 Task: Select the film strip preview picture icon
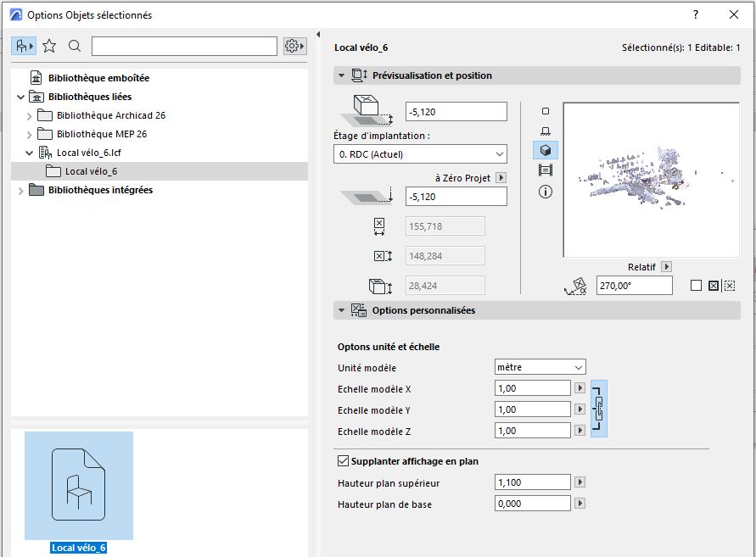tap(545, 170)
